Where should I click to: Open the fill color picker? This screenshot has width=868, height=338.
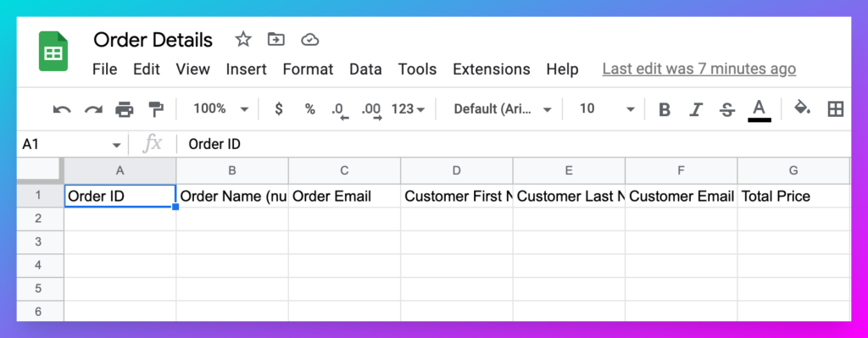tap(802, 108)
